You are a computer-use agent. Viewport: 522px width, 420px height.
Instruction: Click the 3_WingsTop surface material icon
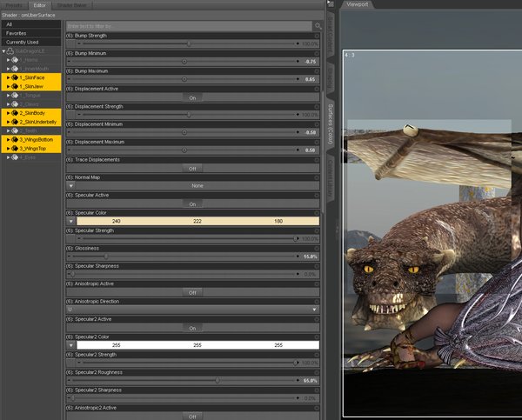point(15,149)
